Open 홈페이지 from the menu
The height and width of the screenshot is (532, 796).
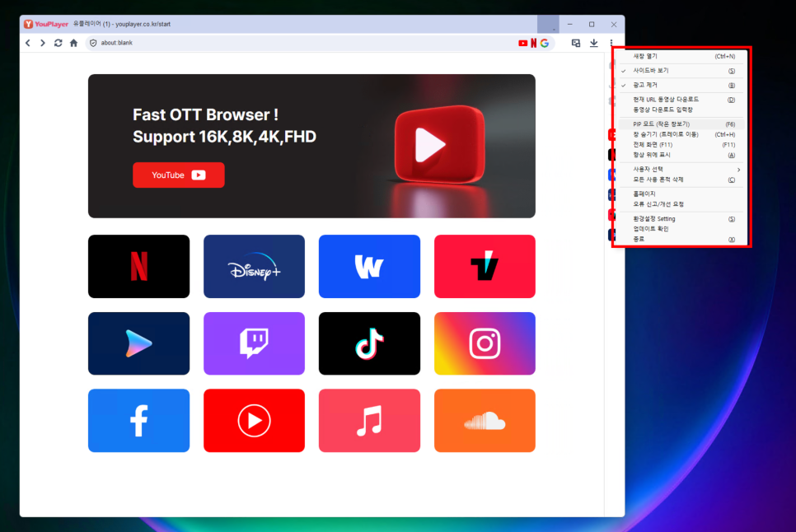tap(681, 194)
